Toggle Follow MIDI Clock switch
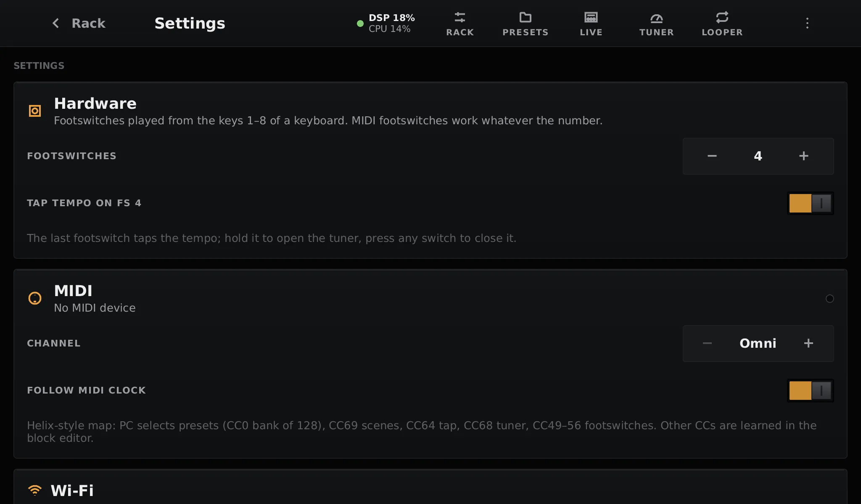The width and height of the screenshot is (861, 504). tap(810, 391)
